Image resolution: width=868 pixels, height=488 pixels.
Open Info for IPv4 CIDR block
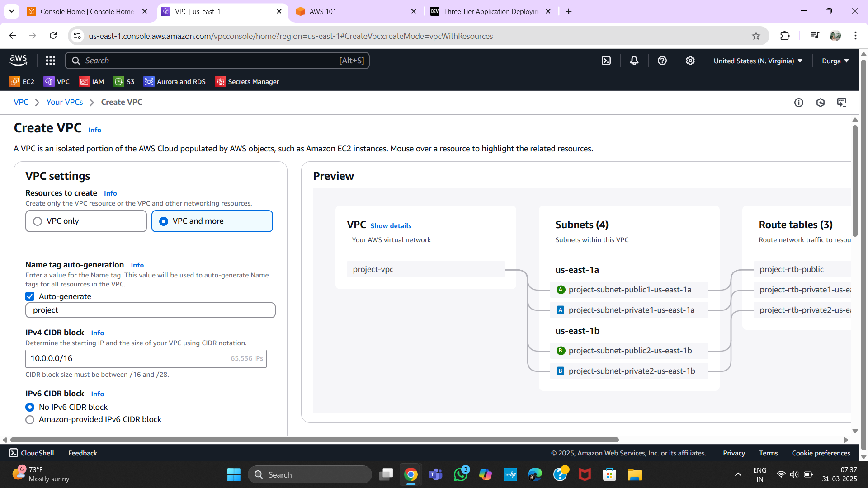[98, 333]
